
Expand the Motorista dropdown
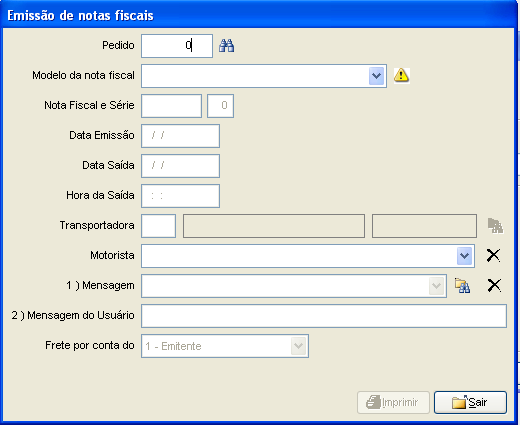pos(464,256)
